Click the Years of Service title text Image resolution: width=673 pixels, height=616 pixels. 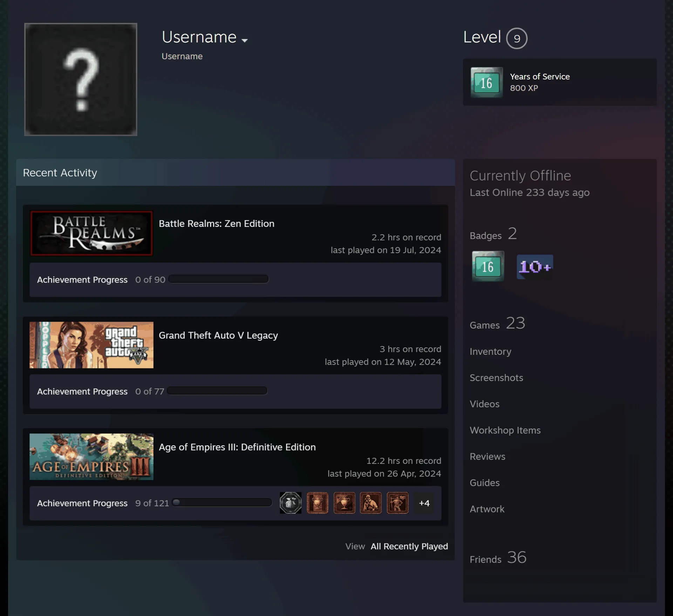coord(540,76)
